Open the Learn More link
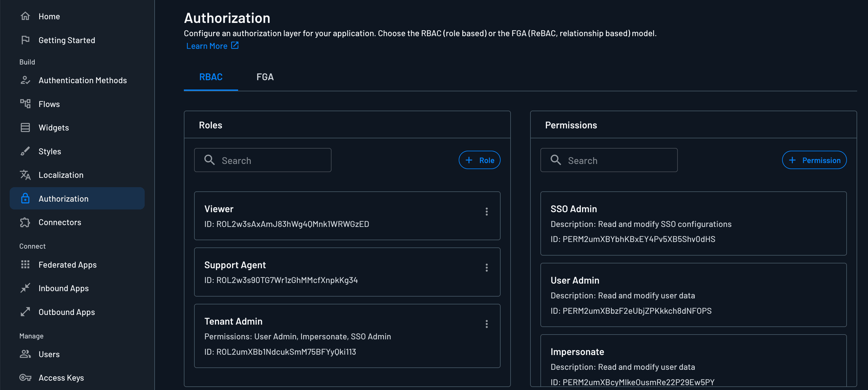Viewport: 868px width, 390px height. 208,46
